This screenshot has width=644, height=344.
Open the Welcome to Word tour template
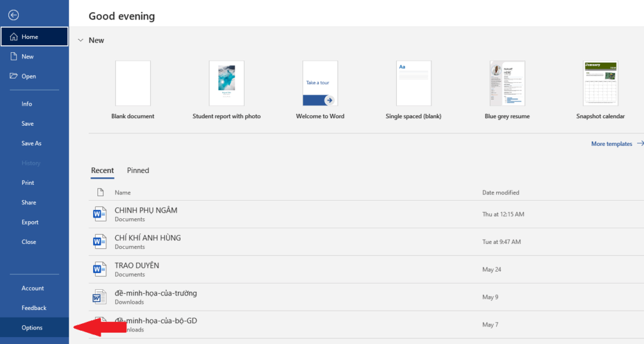point(320,90)
